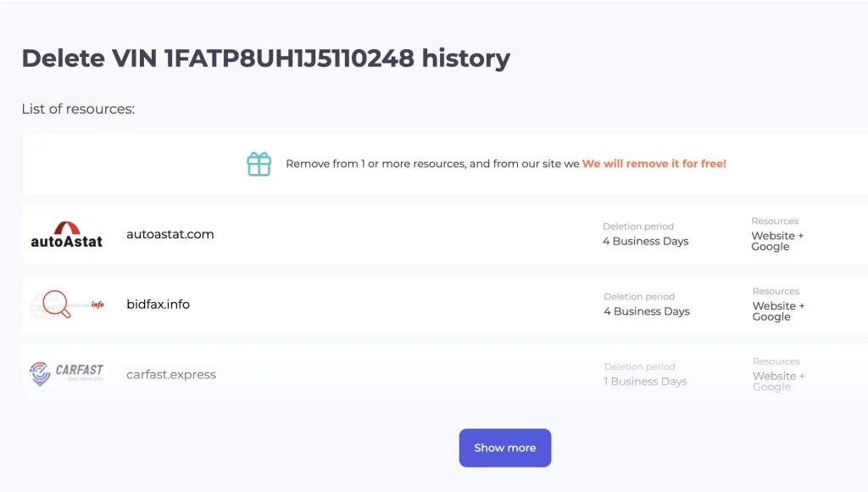Viewport: 868px width, 492px height.
Task: Click the 'List of resources:' label
Action: tap(78, 109)
